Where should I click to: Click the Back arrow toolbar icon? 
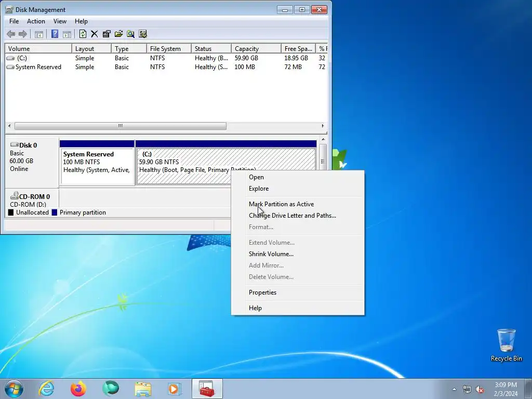click(x=11, y=34)
